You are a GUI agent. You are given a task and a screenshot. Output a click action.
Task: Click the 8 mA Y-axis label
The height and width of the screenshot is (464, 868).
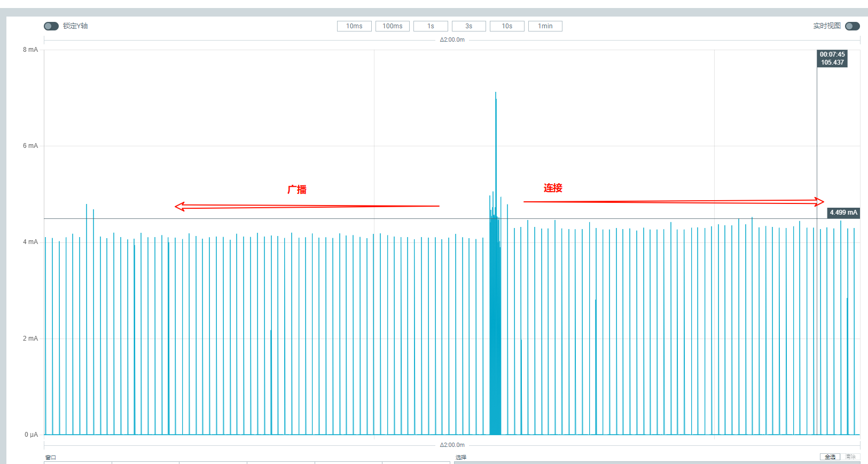(x=30, y=50)
